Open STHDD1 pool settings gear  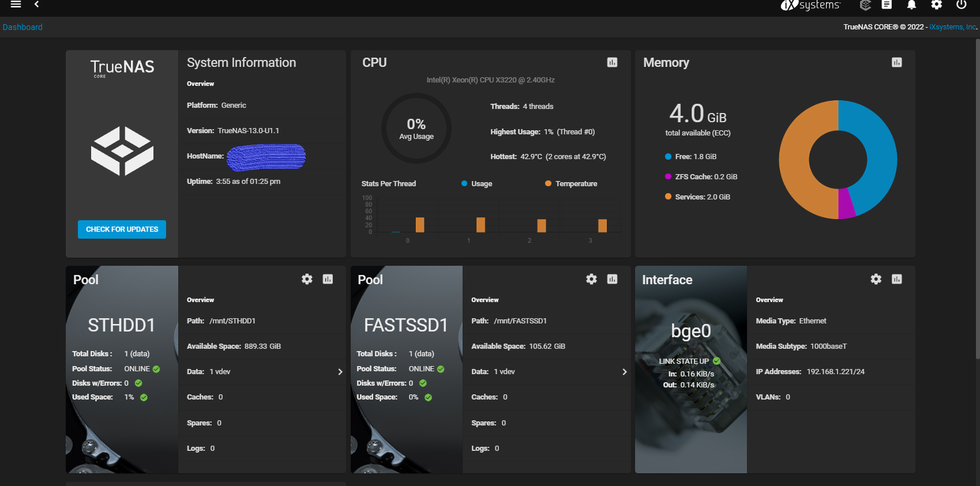tap(307, 279)
